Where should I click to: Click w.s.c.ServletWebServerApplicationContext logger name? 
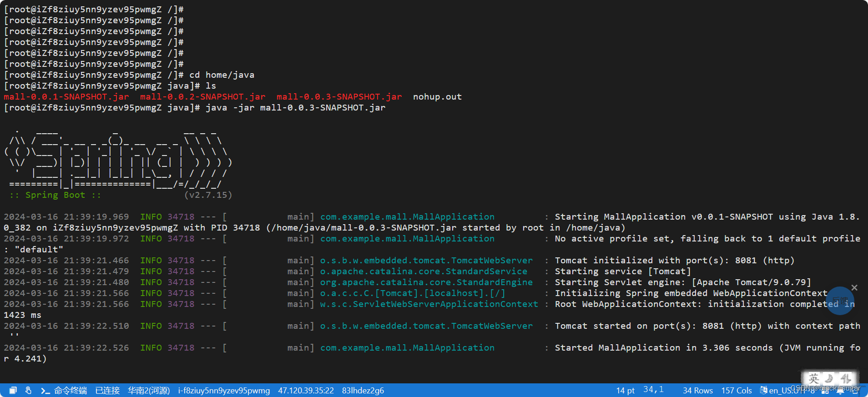(429, 304)
